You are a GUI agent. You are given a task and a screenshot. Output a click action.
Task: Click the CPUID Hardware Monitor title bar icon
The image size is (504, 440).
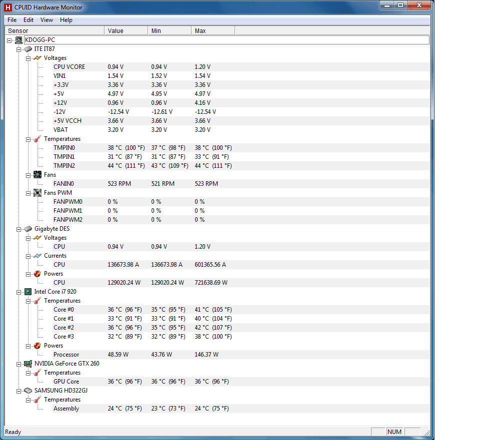point(8,7)
